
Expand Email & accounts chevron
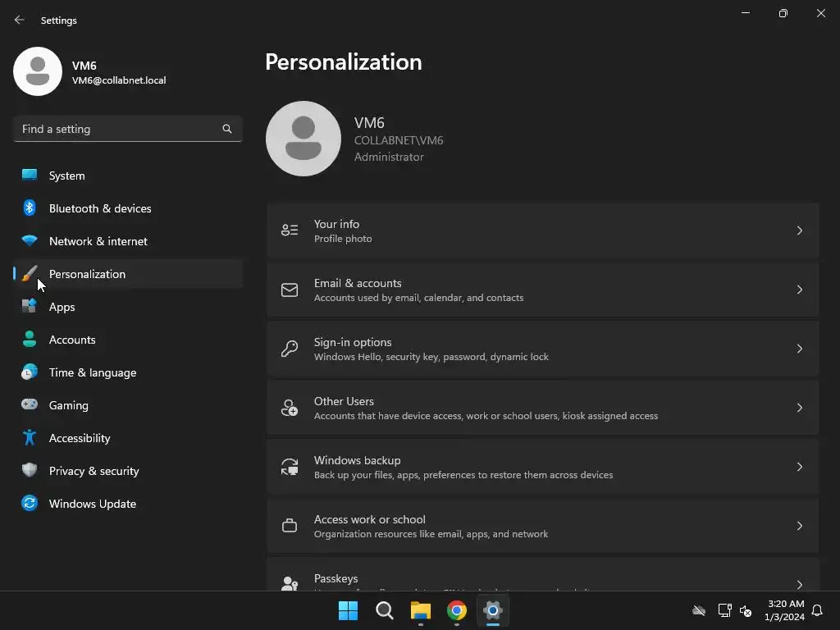[799, 290]
